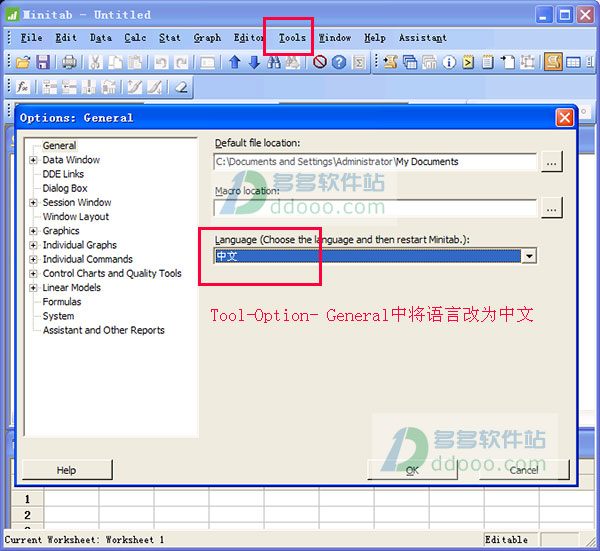Image resolution: width=600 pixels, height=551 pixels.
Task: Click the Redo arrow icon
Action: tap(181, 62)
